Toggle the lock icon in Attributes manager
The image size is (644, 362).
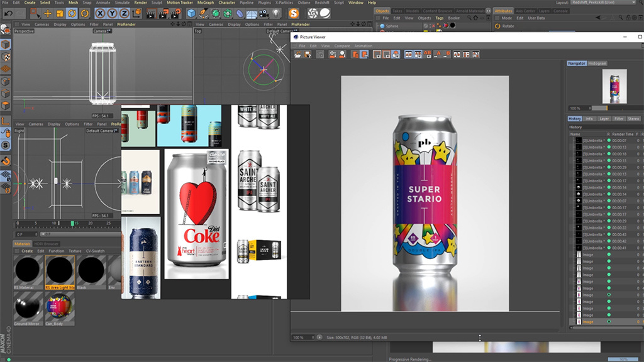(x=628, y=18)
